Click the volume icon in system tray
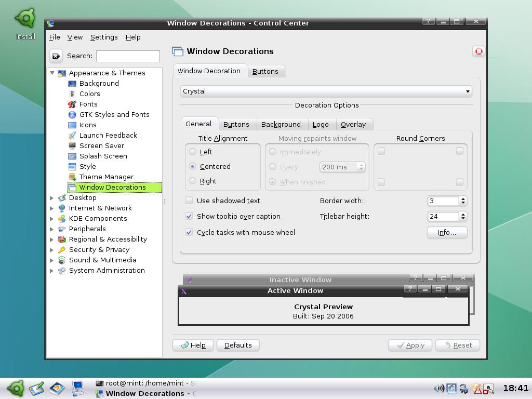The height and width of the screenshot is (399, 532). click(439, 389)
